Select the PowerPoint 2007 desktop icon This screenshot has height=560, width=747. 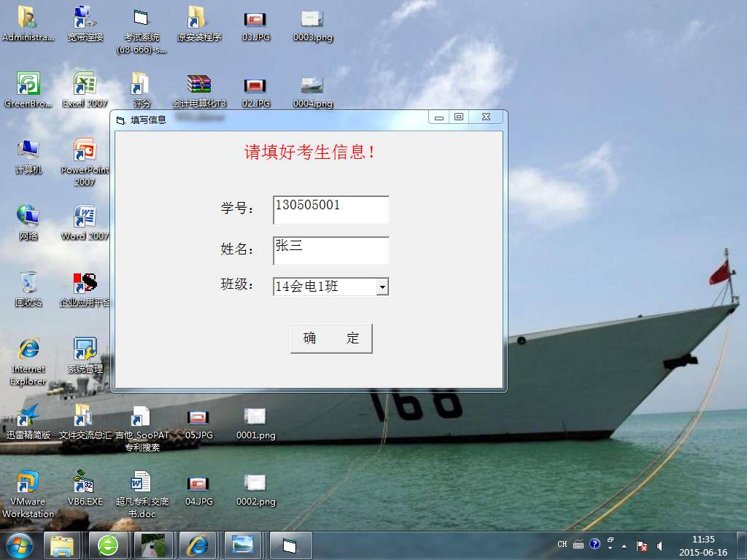point(85,151)
